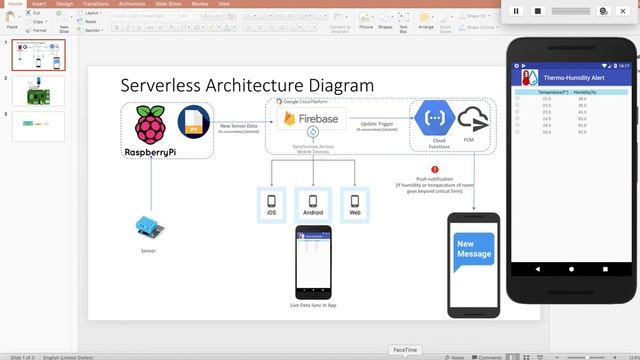Select the Firebase sync circle icon
The height and width of the screenshot is (360, 640).
point(313,132)
